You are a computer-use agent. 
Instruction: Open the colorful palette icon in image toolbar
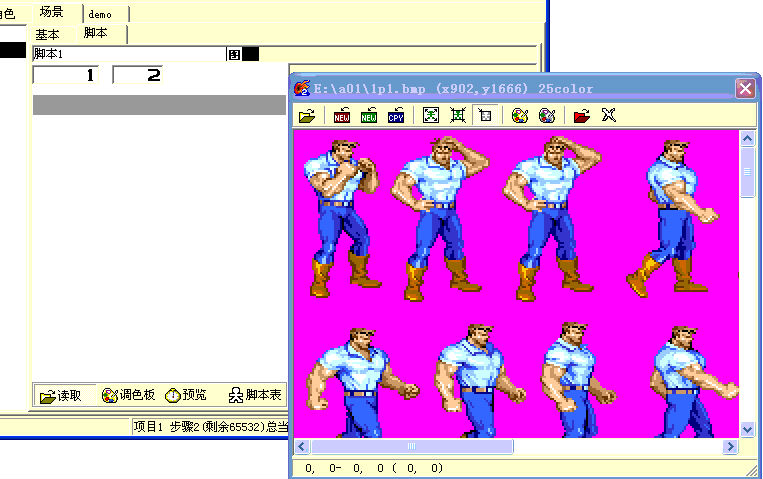click(520, 115)
